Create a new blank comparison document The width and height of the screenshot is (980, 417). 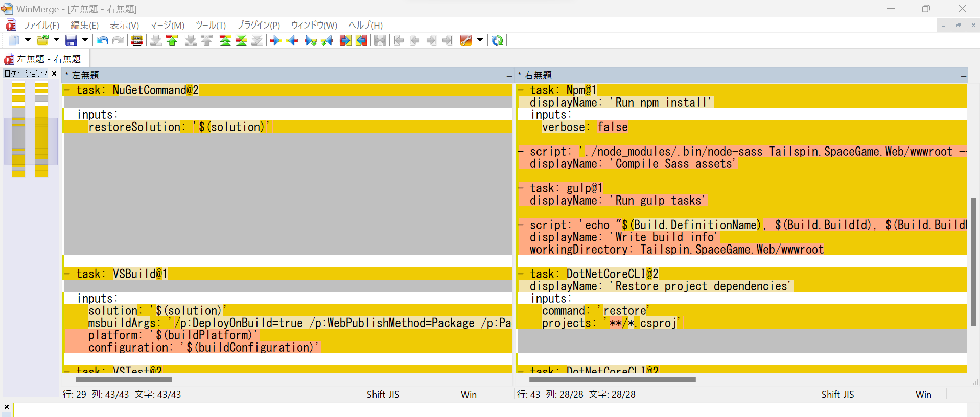14,40
